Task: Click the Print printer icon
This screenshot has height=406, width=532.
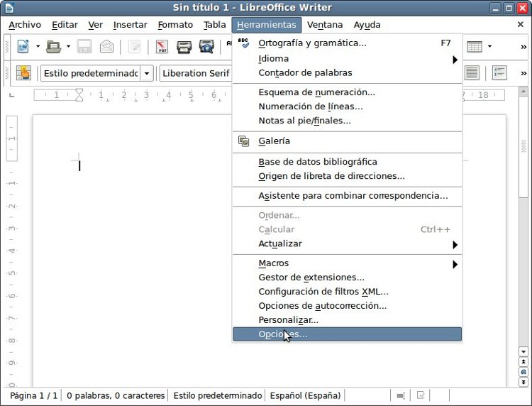Action: (184, 47)
